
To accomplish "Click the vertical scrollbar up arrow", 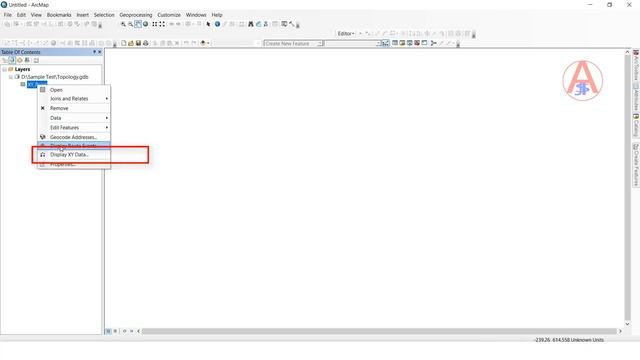I will [x=627, y=52].
